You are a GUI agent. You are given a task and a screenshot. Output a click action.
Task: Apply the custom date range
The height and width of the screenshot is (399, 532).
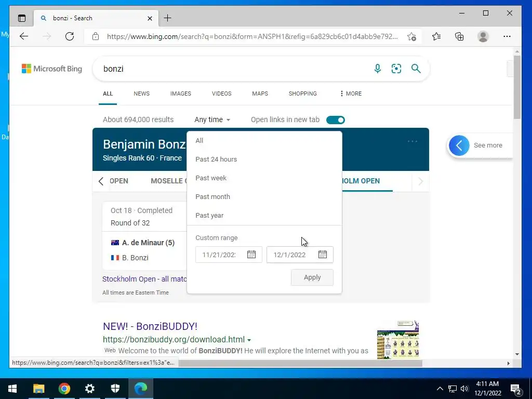312,277
